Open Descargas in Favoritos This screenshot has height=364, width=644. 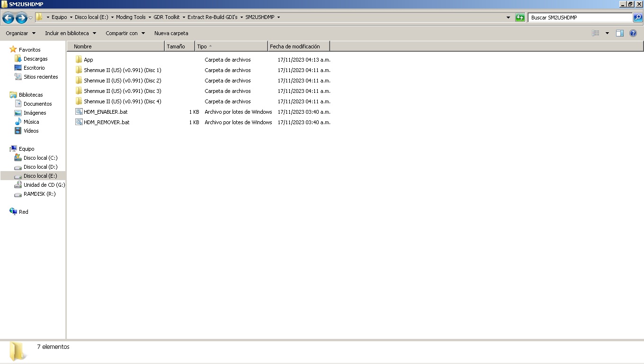click(x=36, y=59)
